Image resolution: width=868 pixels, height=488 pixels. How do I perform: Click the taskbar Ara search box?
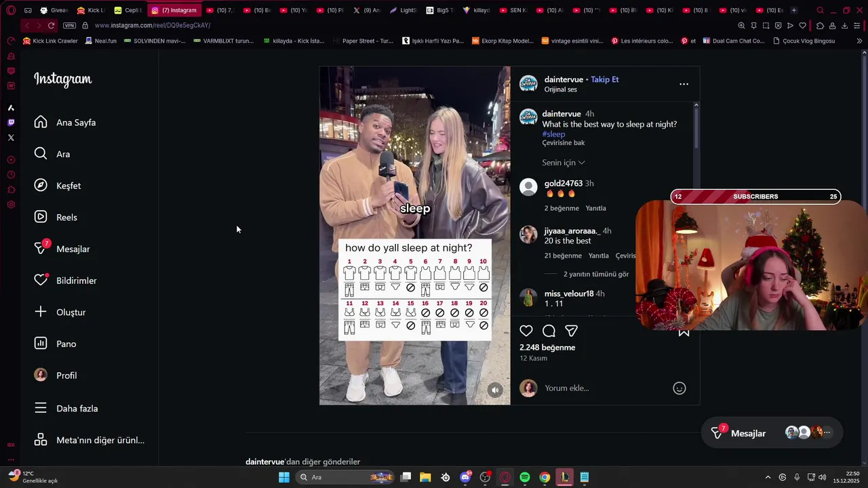click(x=347, y=477)
